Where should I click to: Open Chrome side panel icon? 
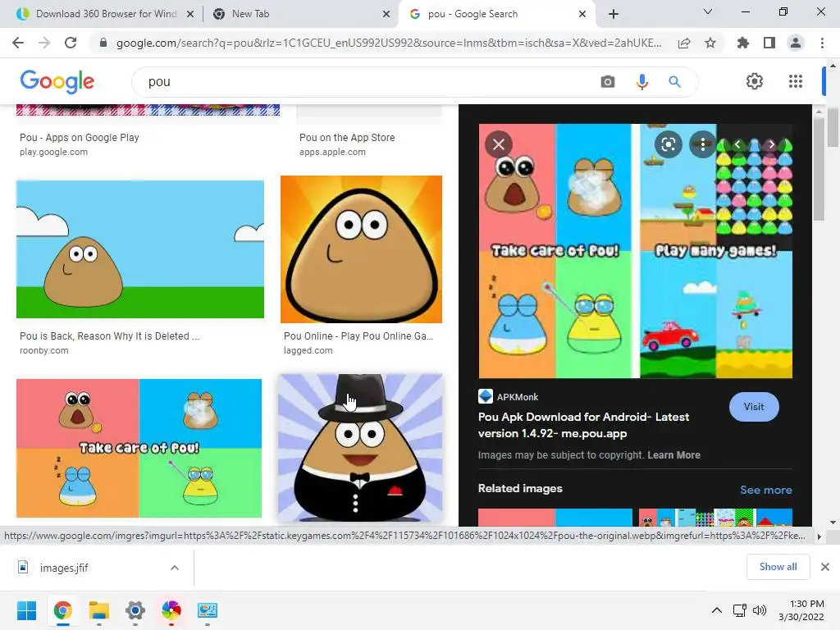(769, 43)
